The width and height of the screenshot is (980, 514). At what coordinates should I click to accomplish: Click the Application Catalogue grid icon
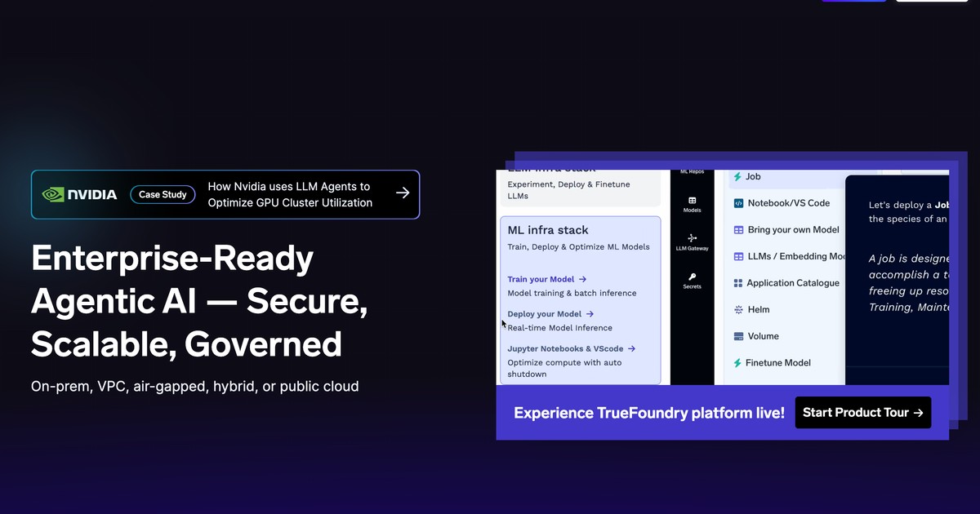[738, 283]
